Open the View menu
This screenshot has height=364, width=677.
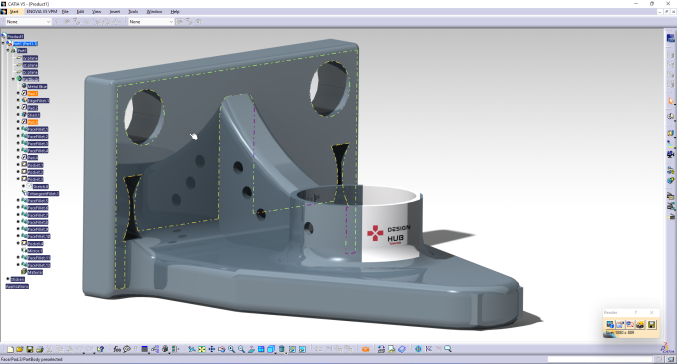(x=97, y=12)
